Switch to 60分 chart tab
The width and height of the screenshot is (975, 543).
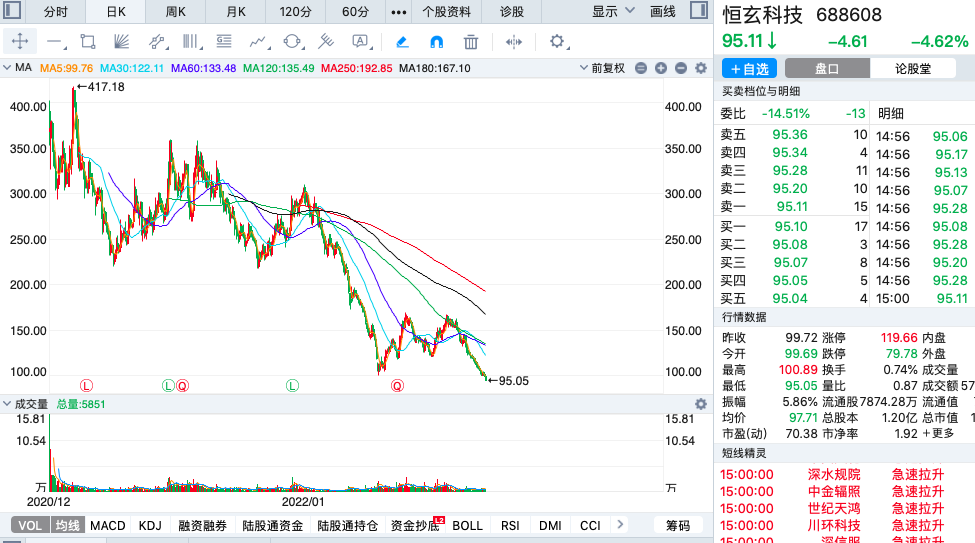pos(355,12)
